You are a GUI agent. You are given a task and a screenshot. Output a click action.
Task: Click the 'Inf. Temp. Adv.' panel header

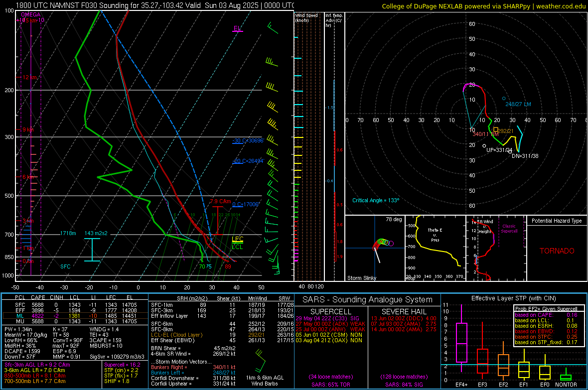[x=334, y=20]
